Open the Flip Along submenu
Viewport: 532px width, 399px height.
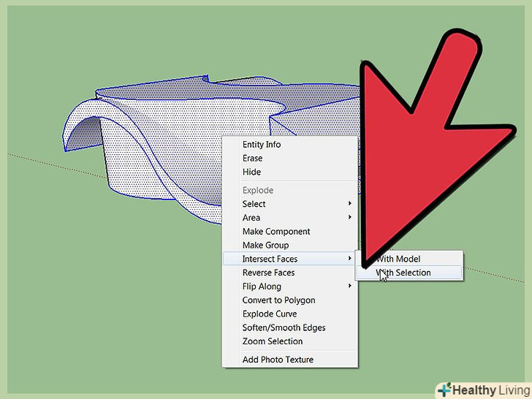click(289, 286)
